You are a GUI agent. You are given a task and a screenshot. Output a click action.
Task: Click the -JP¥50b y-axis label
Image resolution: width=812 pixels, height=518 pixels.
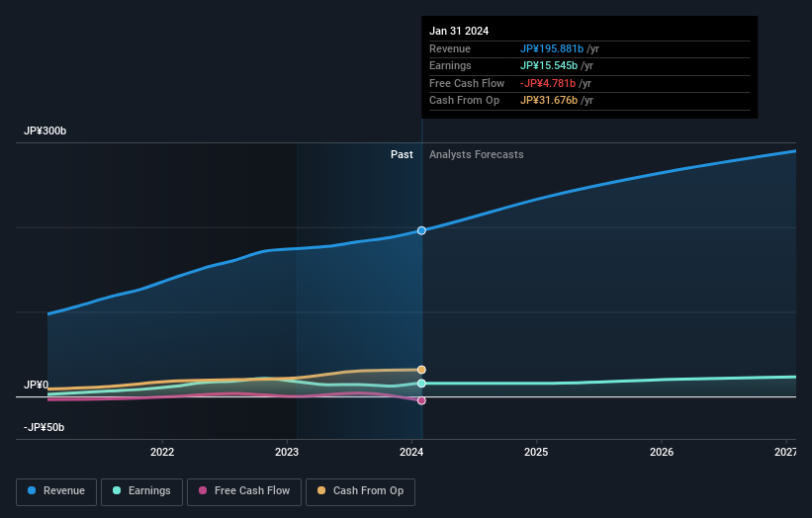pos(45,427)
